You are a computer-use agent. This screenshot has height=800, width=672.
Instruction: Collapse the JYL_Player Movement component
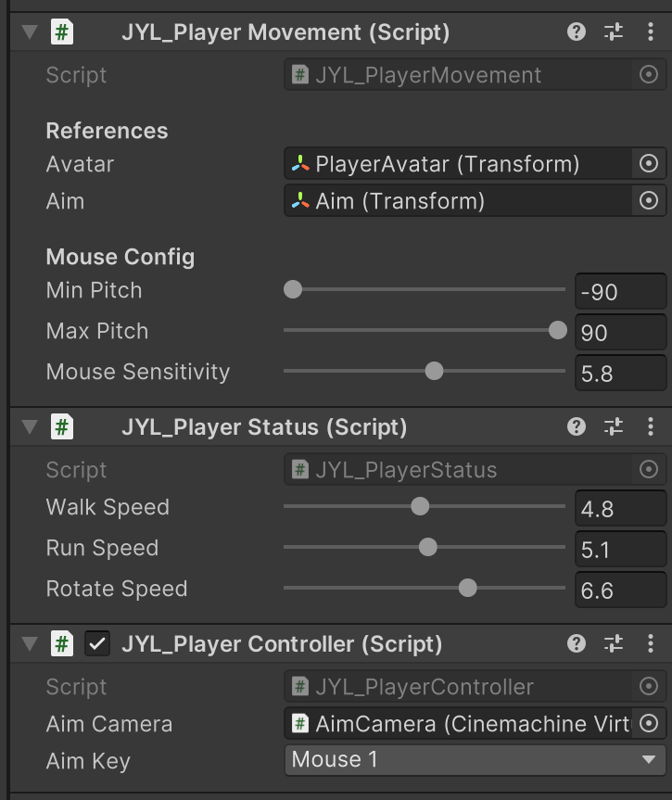(x=29, y=32)
